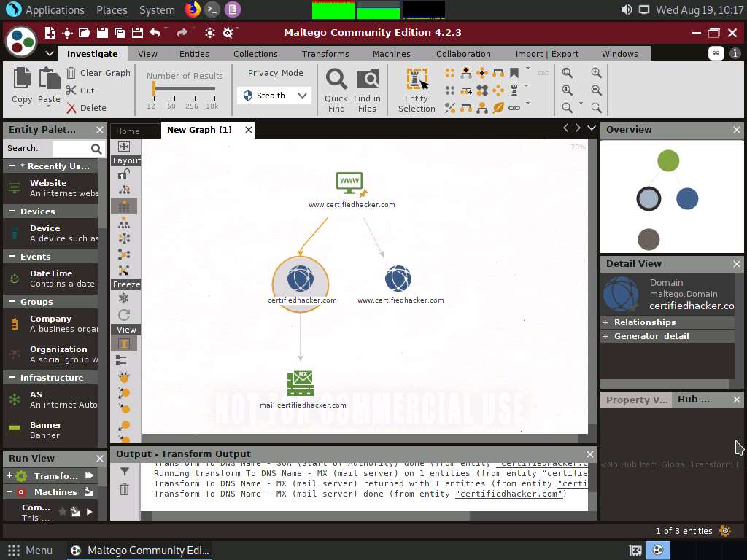Switch to the View ribbon tab
Screen dimensions: 747x560
point(147,54)
